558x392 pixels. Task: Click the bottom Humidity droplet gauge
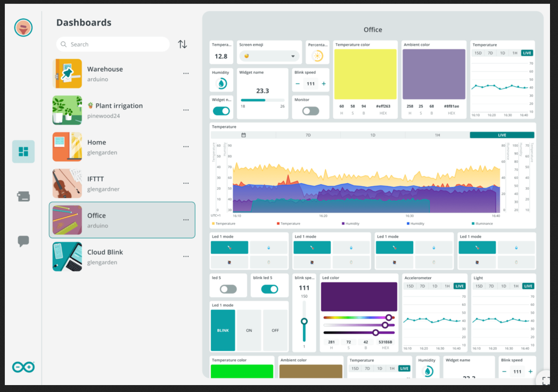pos(429,371)
